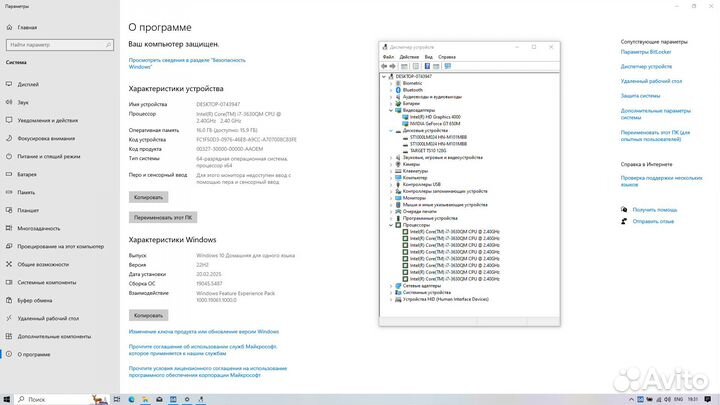This screenshot has height=405, width=720.
Task: Open Системные компоненты page
Action: (47, 282)
